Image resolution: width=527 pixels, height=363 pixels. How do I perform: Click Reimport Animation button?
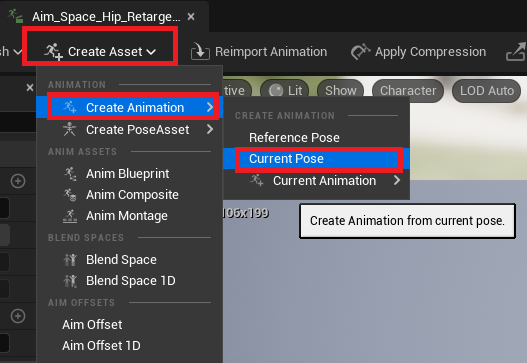pos(259,52)
